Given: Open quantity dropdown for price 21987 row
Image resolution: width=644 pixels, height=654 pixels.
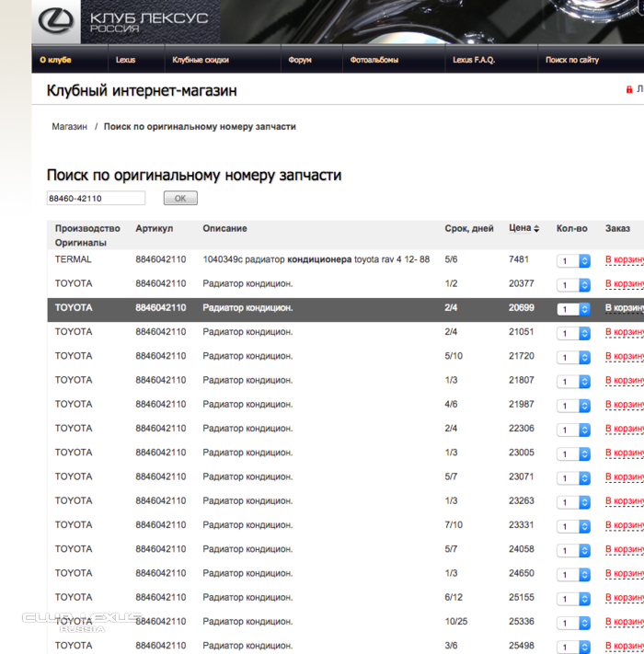Looking at the screenshot, I should tap(573, 407).
